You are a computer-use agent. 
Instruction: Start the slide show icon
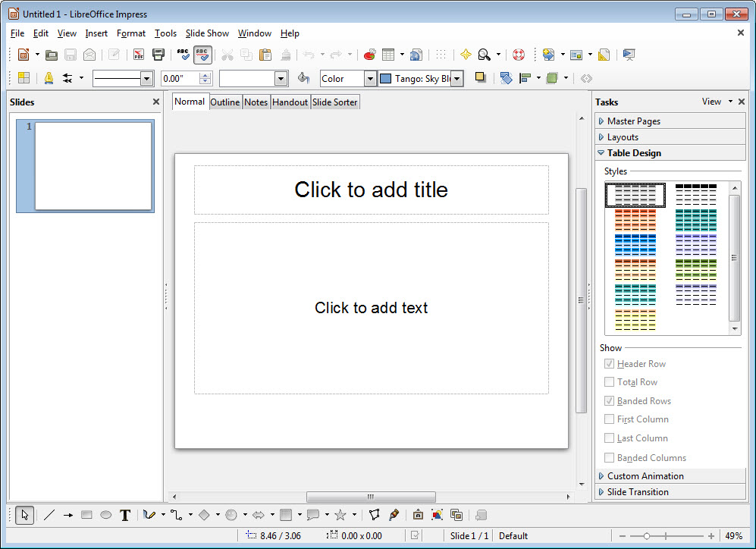point(629,55)
